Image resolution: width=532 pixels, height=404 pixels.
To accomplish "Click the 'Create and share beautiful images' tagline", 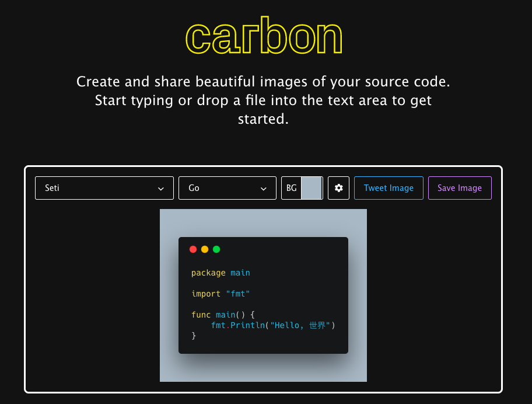I will 263,100.
